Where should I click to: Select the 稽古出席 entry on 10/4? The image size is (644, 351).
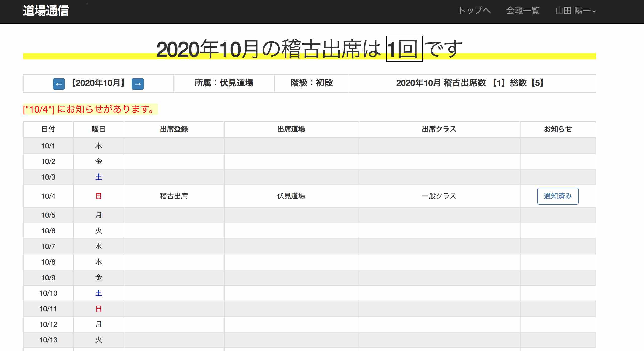pos(174,196)
